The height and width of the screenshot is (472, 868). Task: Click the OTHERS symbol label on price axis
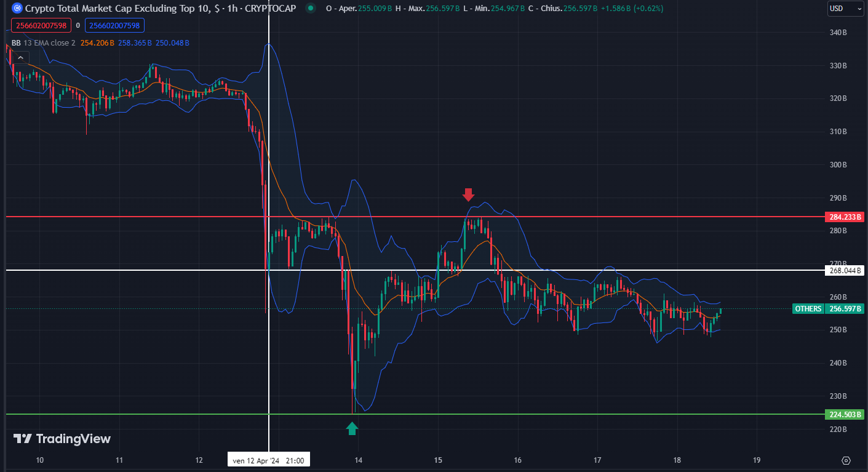[808, 309]
